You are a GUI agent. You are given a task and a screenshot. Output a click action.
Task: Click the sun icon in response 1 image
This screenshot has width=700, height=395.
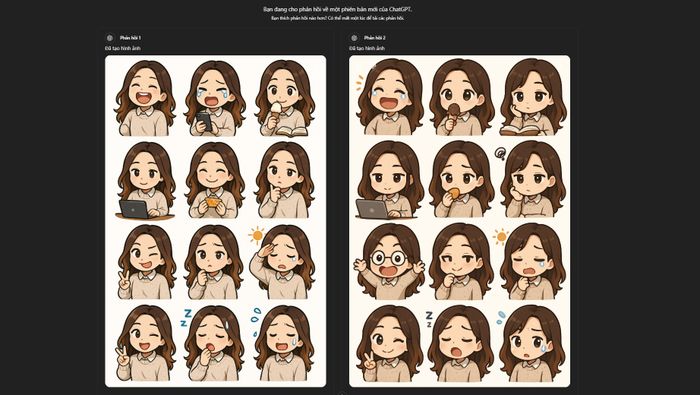click(x=257, y=235)
